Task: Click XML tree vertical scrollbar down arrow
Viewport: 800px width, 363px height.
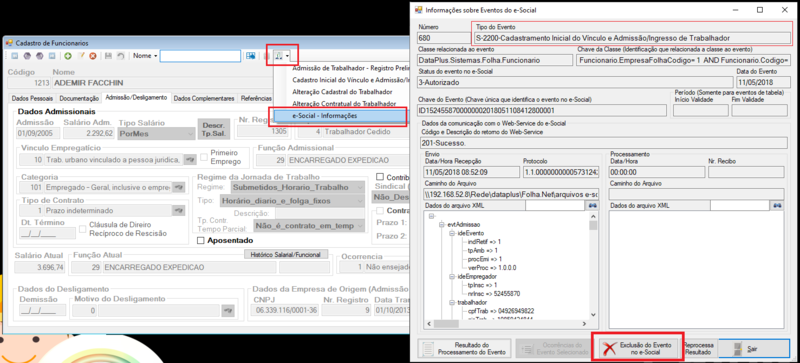Action: [593, 315]
